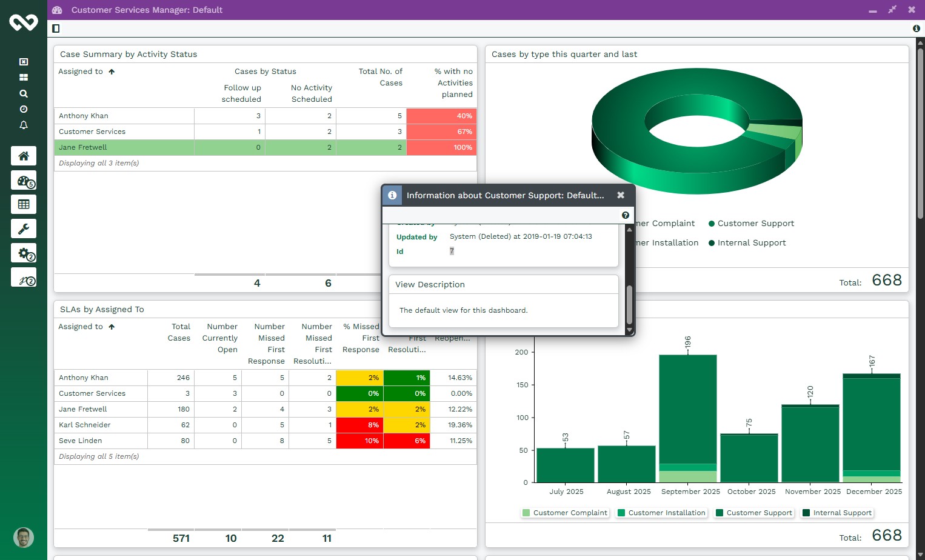Toggle Internal Support series in bar chart legend
925x560 pixels.
click(x=837, y=513)
